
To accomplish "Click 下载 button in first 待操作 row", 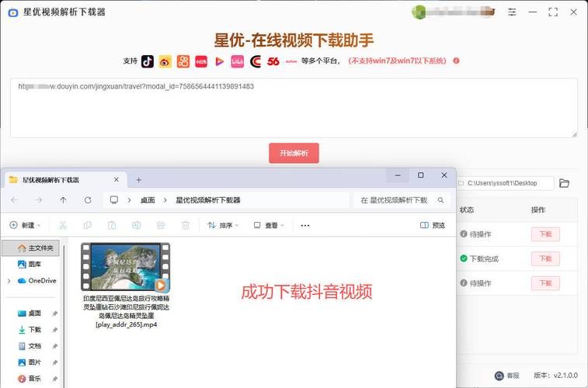I will (545, 234).
